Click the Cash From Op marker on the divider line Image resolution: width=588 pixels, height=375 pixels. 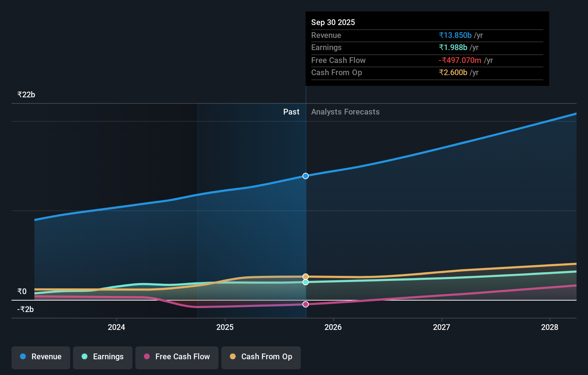pos(305,276)
